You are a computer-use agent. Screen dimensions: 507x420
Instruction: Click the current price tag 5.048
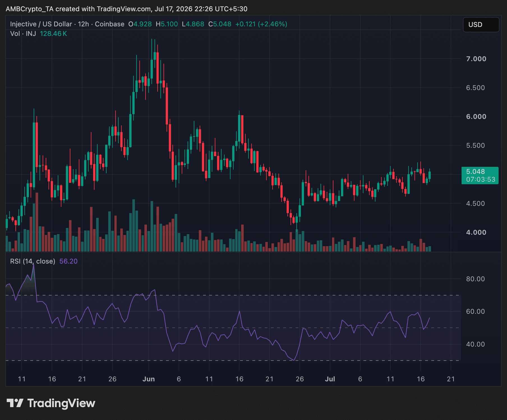coord(475,172)
